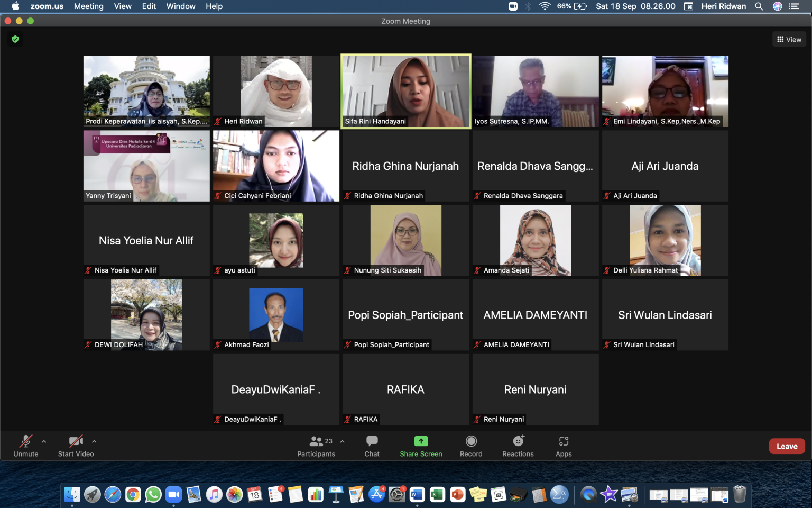Open System Preferences from the dock
The height and width of the screenshot is (508, 812).
point(397,495)
